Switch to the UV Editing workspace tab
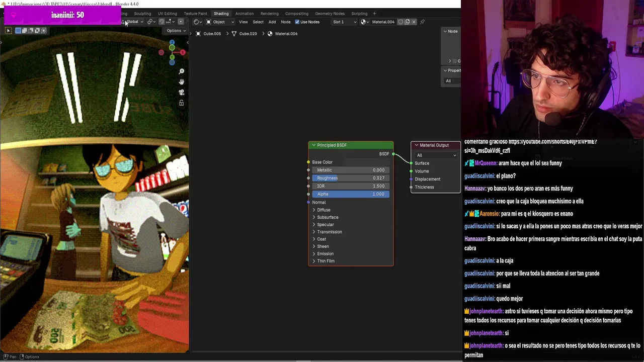This screenshot has height=362, width=644. pyautogui.click(x=167, y=14)
